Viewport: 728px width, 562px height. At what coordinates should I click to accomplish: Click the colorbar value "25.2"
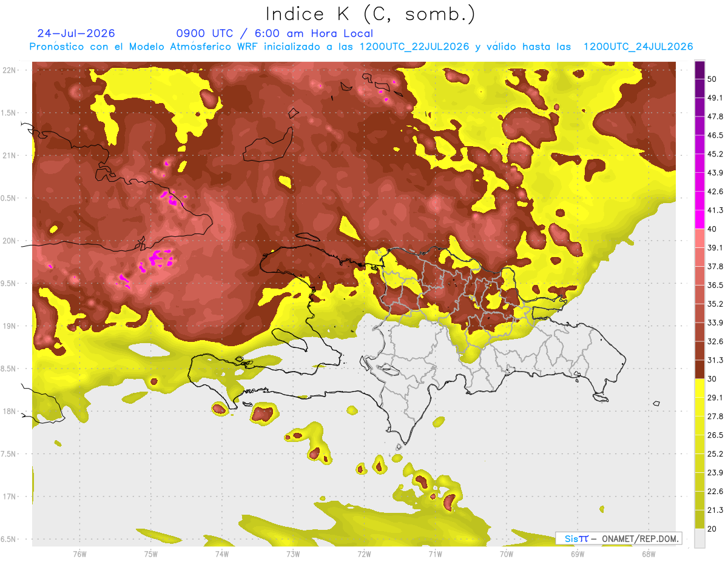715,454
